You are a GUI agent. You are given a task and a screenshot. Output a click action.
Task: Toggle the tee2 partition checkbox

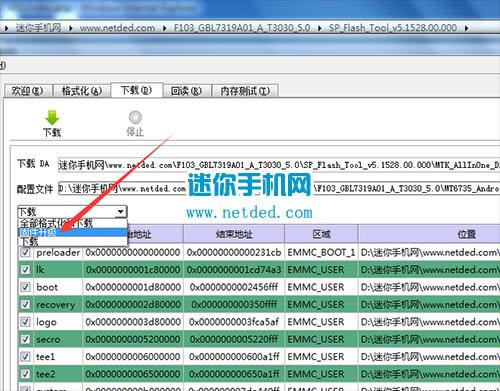pos(25,374)
